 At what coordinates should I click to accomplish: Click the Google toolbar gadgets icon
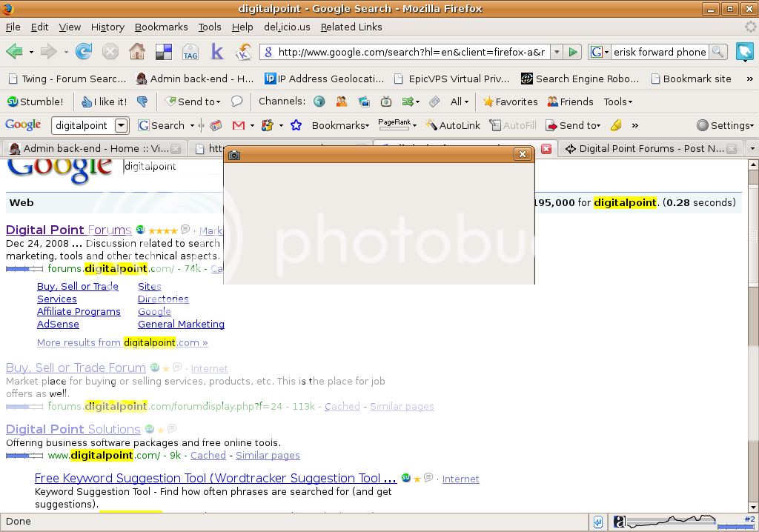(267, 125)
